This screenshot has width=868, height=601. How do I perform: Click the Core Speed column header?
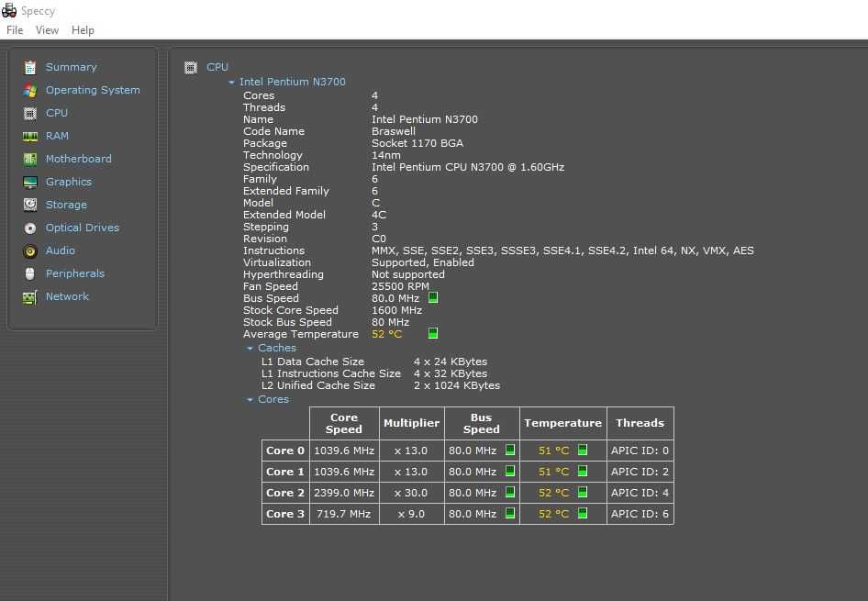point(344,423)
